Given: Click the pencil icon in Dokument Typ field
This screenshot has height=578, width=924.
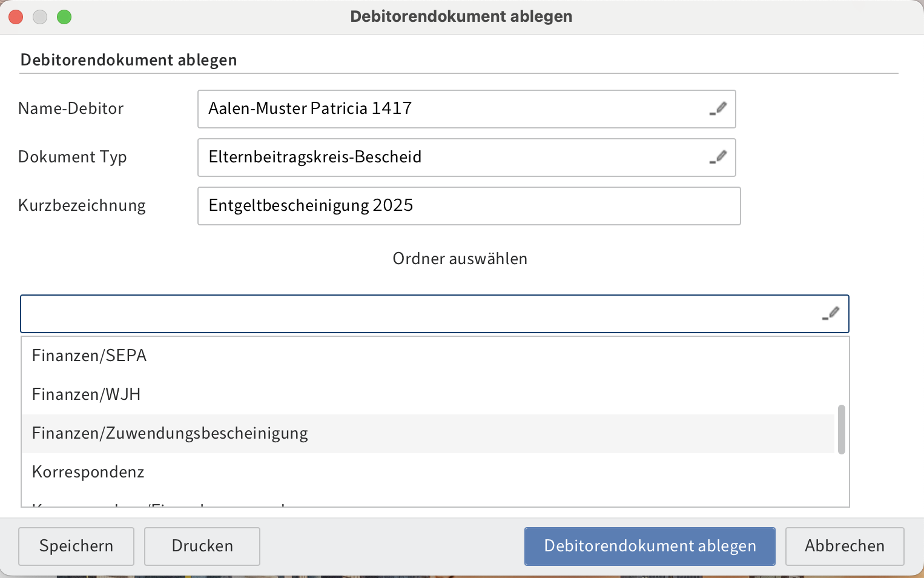Looking at the screenshot, I should coord(718,158).
